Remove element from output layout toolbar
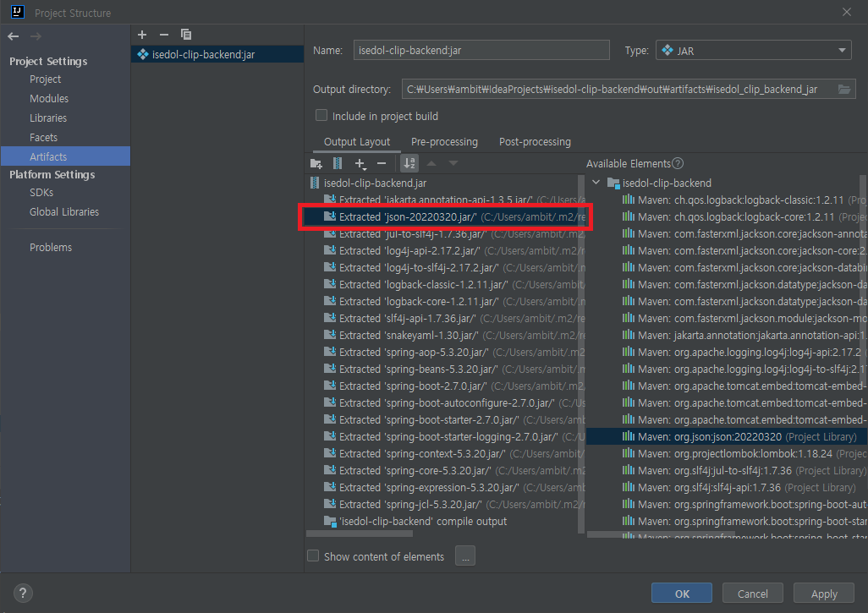 tap(382, 164)
